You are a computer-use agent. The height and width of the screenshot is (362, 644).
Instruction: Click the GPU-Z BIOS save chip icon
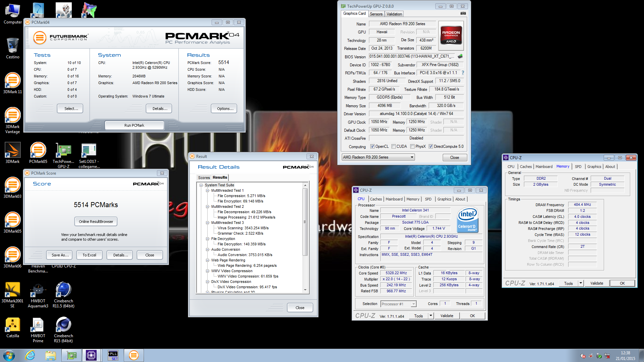[x=460, y=56]
